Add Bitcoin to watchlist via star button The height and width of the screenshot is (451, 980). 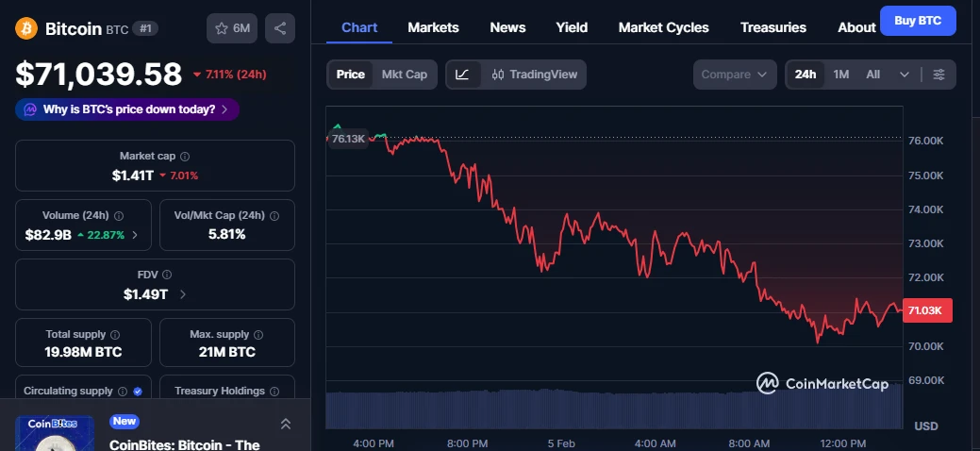point(232,28)
